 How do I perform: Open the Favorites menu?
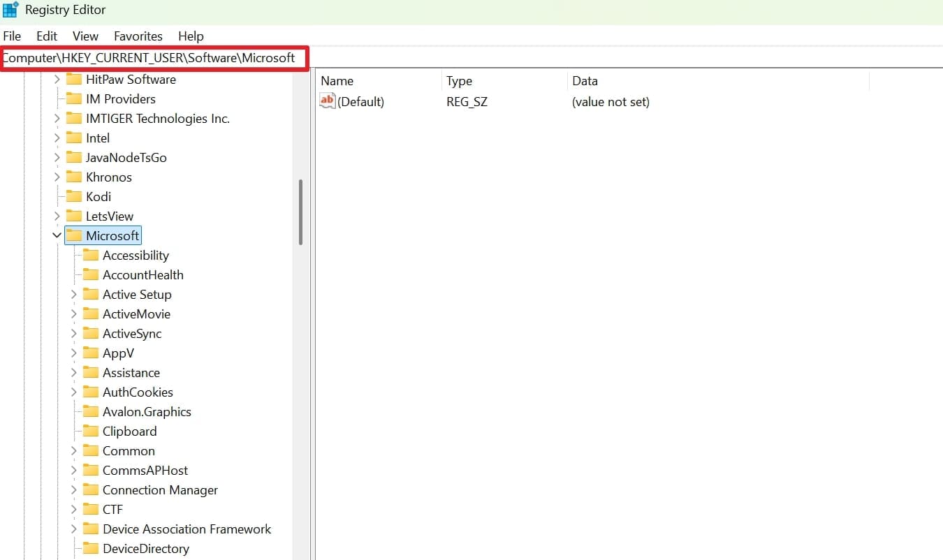(138, 36)
